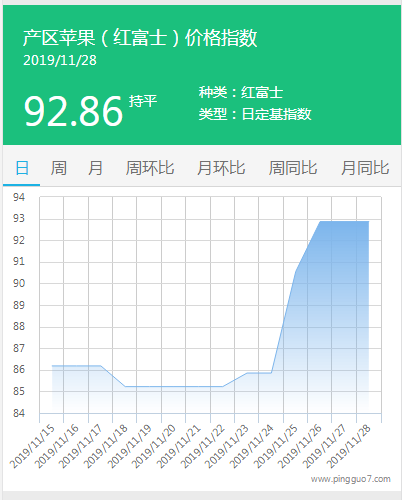Click the x-axis label 2019/11/21
Viewport: 402px width, 500px height.
(178, 446)
